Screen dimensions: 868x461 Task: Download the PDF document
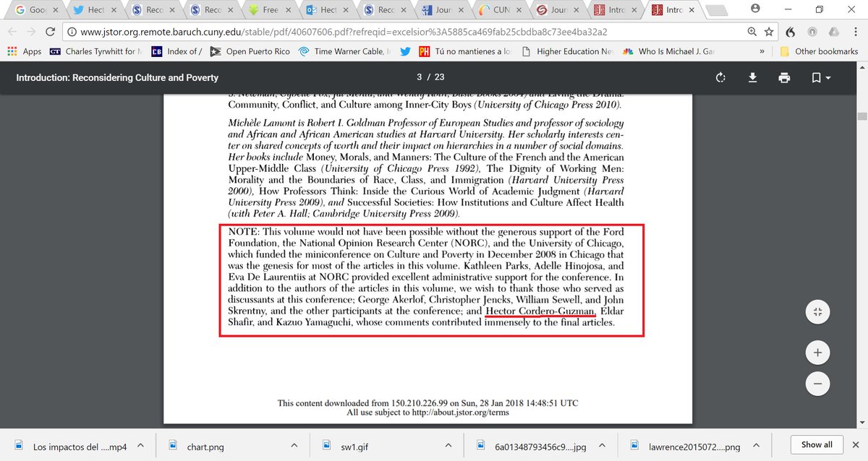click(x=752, y=78)
